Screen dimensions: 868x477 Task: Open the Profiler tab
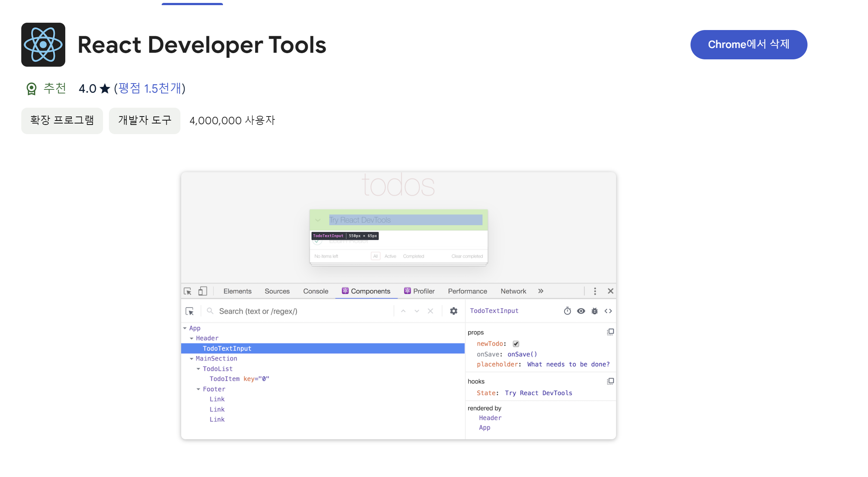[x=419, y=291]
